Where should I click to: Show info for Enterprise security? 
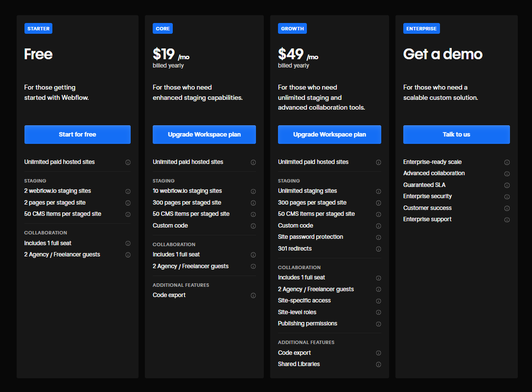coord(507,197)
